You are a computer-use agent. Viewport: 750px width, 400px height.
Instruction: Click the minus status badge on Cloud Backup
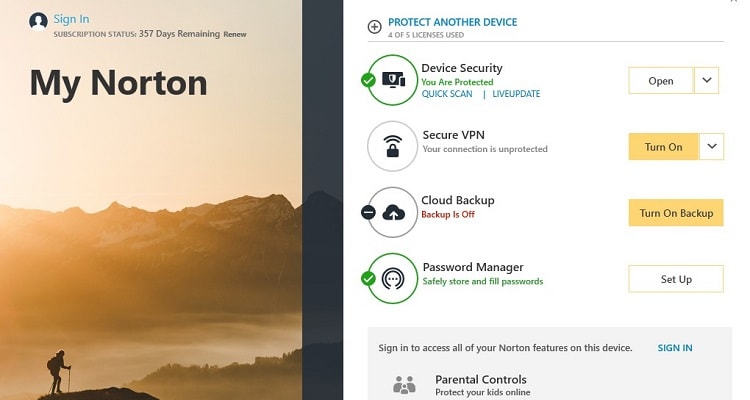click(368, 212)
